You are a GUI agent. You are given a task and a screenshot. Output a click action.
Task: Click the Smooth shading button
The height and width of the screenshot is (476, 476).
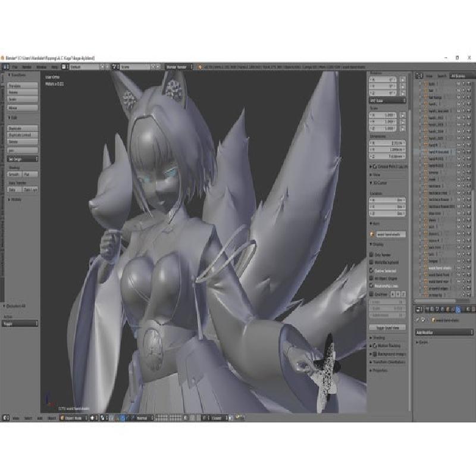pos(14,174)
